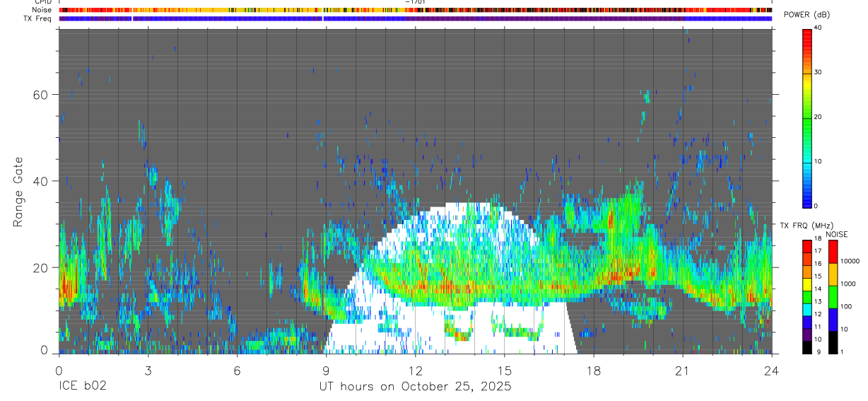Viewport: 868px width, 401px height.
Task: Click the Range Gate axis tick label "20"
Action: coord(41,267)
